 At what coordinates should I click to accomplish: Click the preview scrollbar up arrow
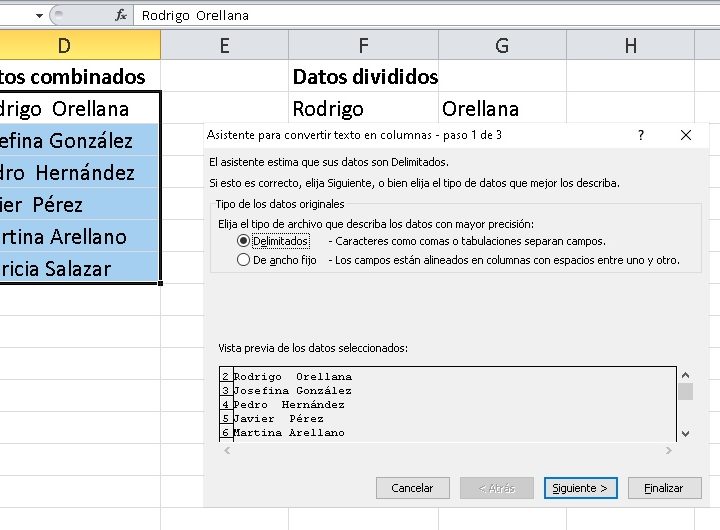click(685, 374)
